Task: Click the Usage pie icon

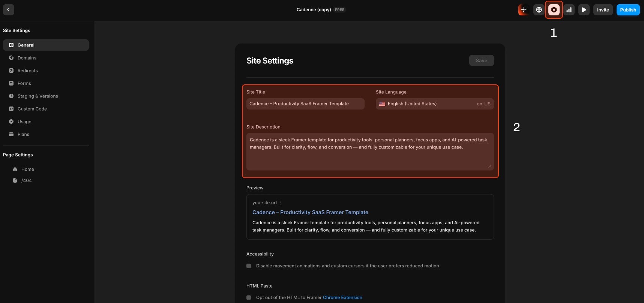Action: pos(11,121)
